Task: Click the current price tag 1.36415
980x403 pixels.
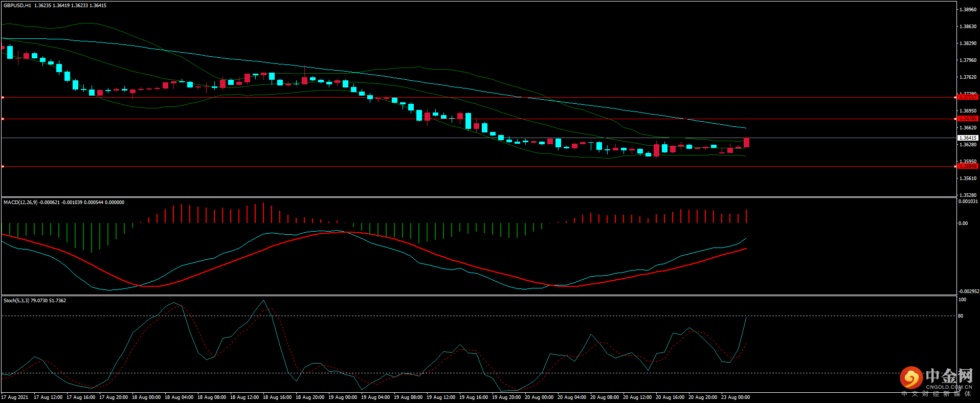Action: click(x=968, y=138)
